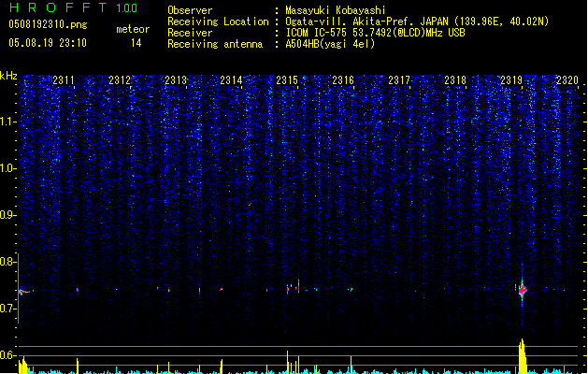
Task: Click time marker 2313
Action: [x=176, y=80]
